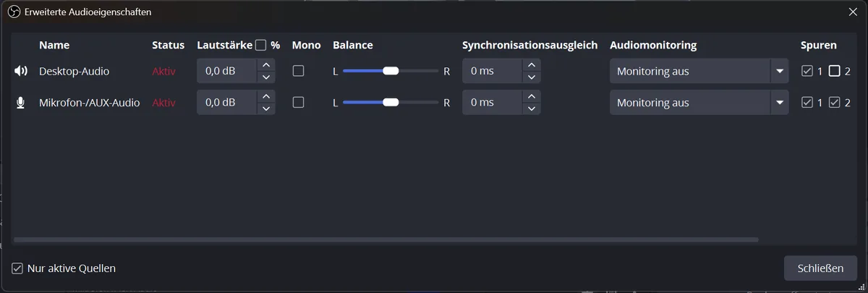The height and width of the screenshot is (293, 868).
Task: Increase Mikrofon-/AUX-Audio sync offset with up arrow
Action: [532, 96]
